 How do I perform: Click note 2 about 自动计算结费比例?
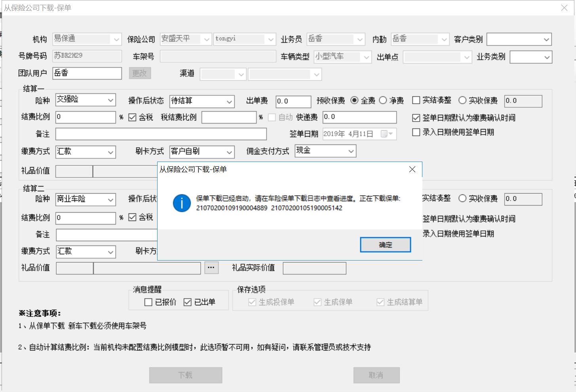tap(194, 347)
